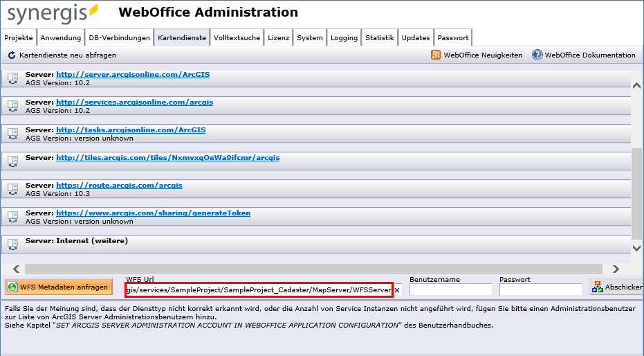Click the Kartendienste neu abfragen refresh icon
644x356 pixels.
coord(12,55)
